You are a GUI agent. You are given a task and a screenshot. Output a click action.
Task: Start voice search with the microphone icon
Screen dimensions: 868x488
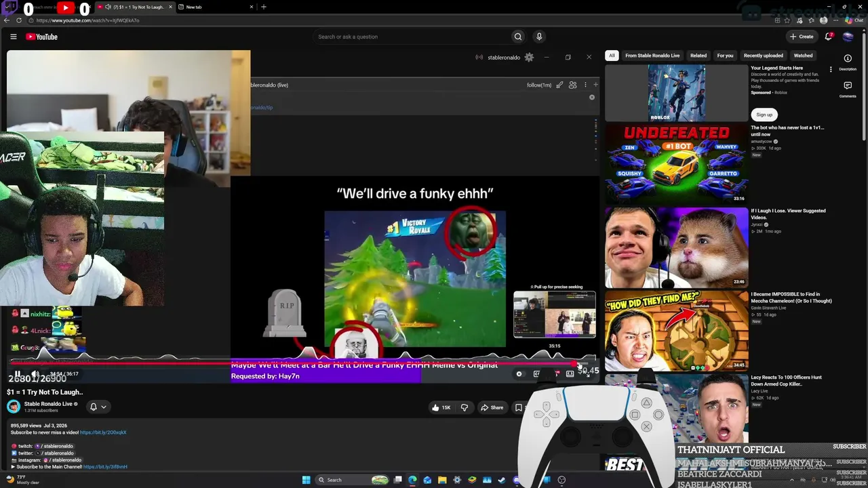539,37
